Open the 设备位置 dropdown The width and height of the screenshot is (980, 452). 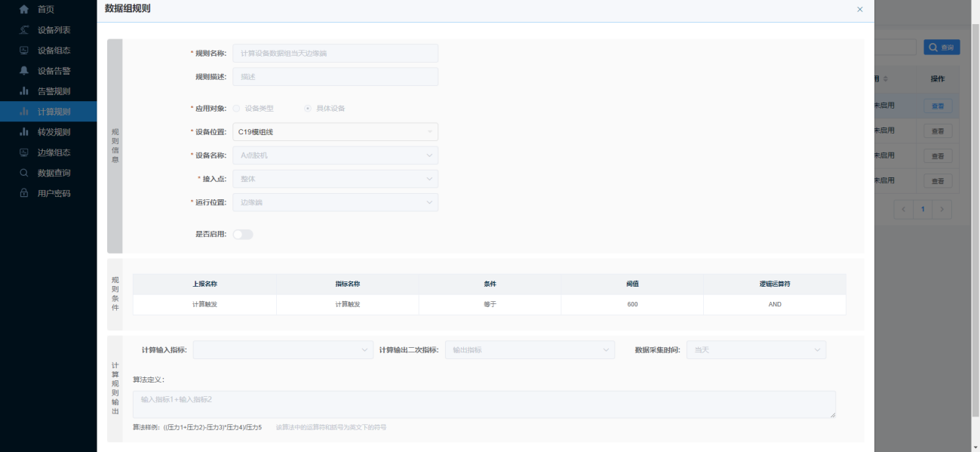tap(335, 132)
